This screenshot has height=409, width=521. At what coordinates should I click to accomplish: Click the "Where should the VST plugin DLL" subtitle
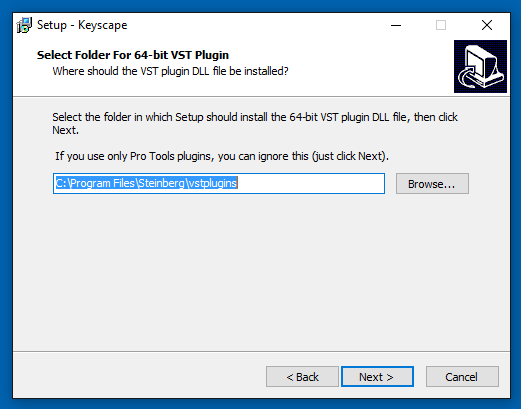coord(170,71)
